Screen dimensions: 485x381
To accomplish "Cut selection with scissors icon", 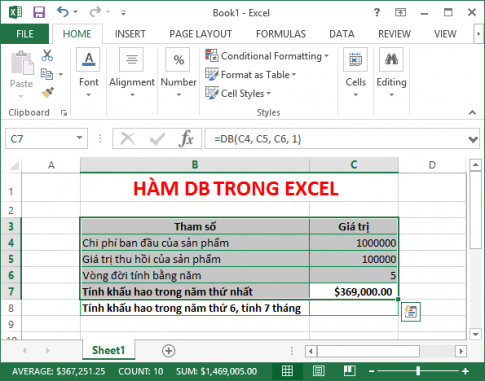I will click(47, 55).
